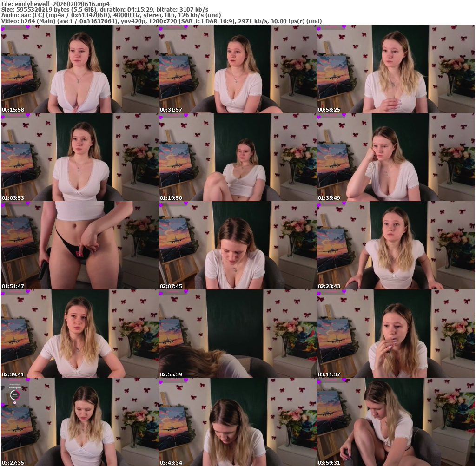Select the thumbnail at 03:11:37
The width and height of the screenshot is (476, 466).
(x=396, y=334)
